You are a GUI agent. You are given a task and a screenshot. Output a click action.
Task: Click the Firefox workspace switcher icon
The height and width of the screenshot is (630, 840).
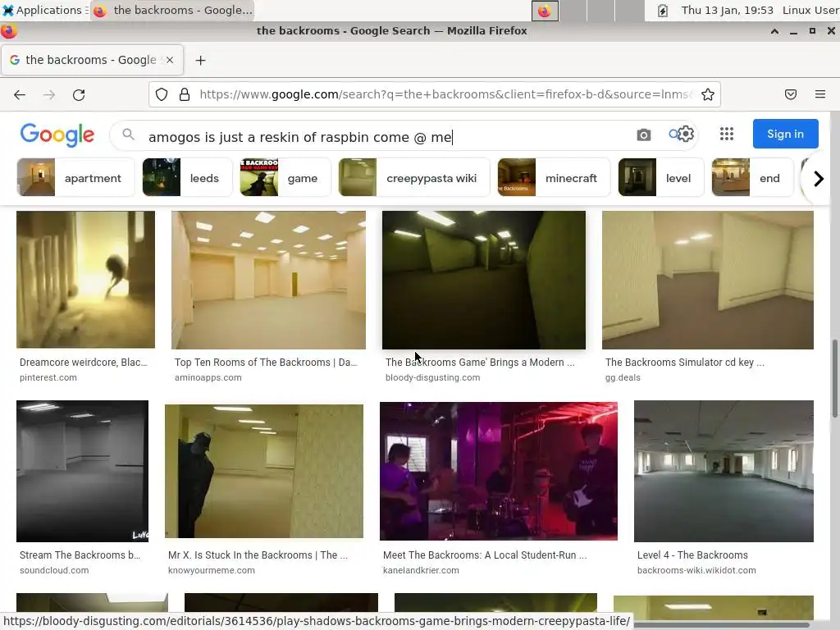(x=545, y=11)
